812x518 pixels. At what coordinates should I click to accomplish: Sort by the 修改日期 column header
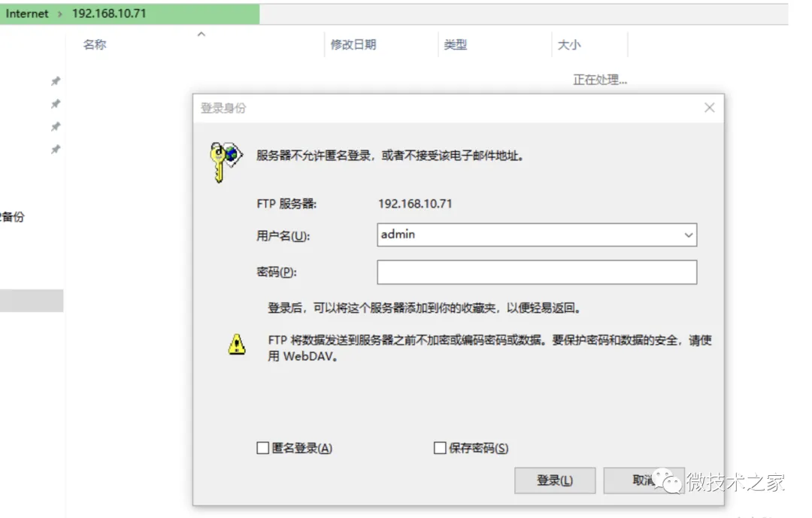[x=353, y=45]
